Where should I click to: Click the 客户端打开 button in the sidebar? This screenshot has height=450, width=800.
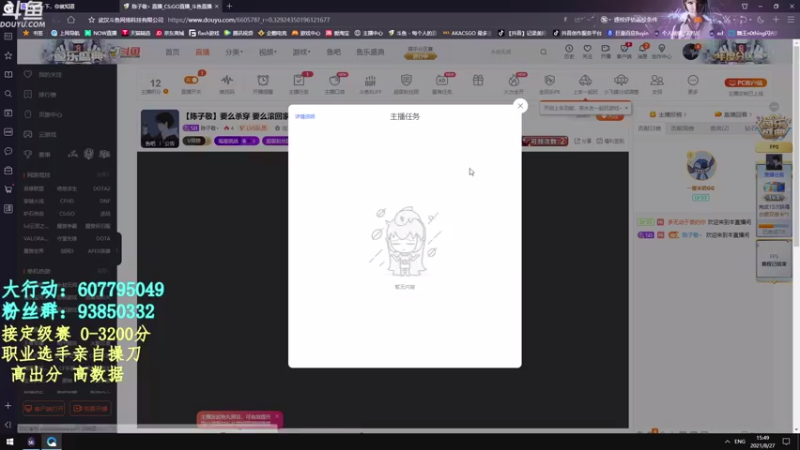point(44,409)
